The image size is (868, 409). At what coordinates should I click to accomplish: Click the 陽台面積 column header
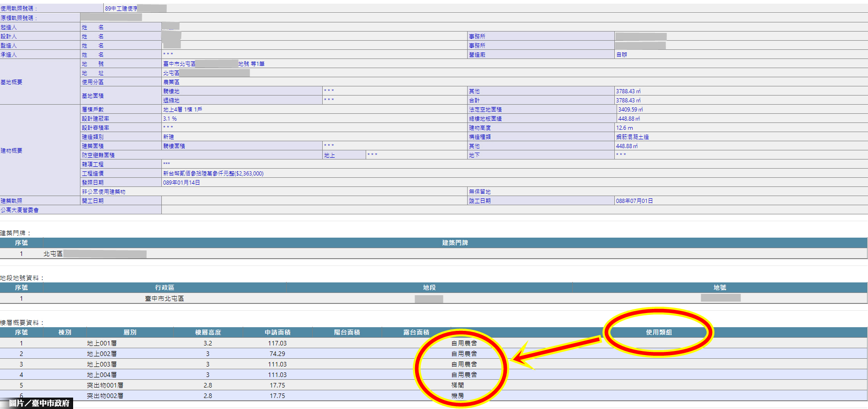click(347, 332)
